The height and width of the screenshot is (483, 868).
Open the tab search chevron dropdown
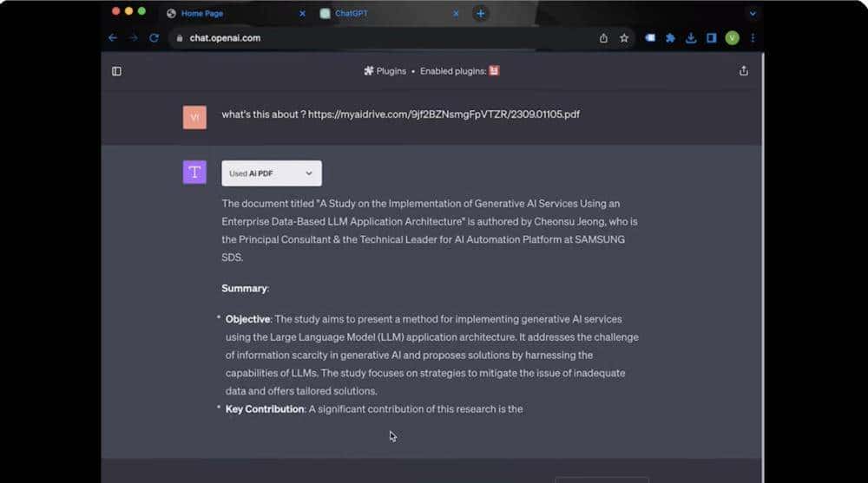point(753,14)
